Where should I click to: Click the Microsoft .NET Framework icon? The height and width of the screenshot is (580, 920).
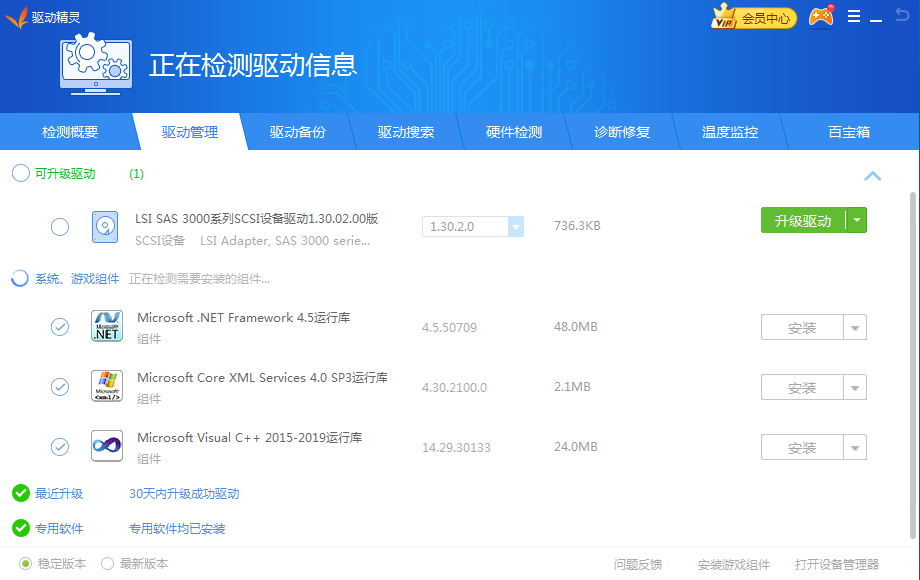point(107,327)
